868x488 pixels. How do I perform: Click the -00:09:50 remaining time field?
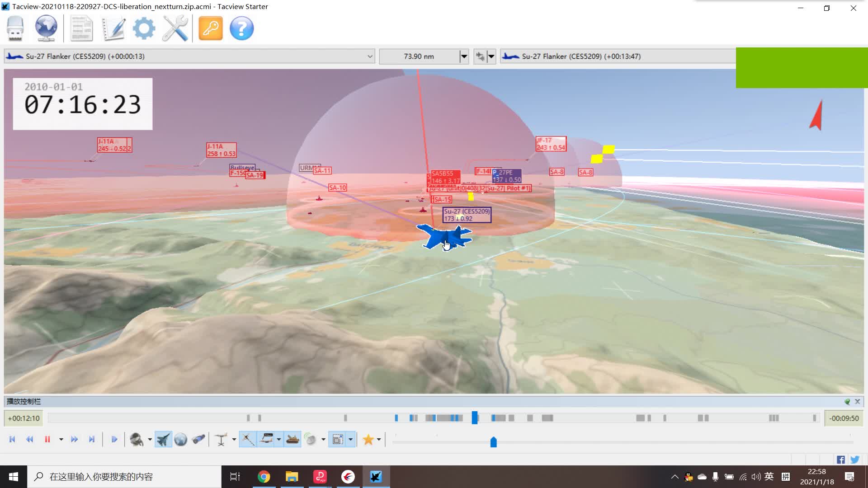coord(844,418)
